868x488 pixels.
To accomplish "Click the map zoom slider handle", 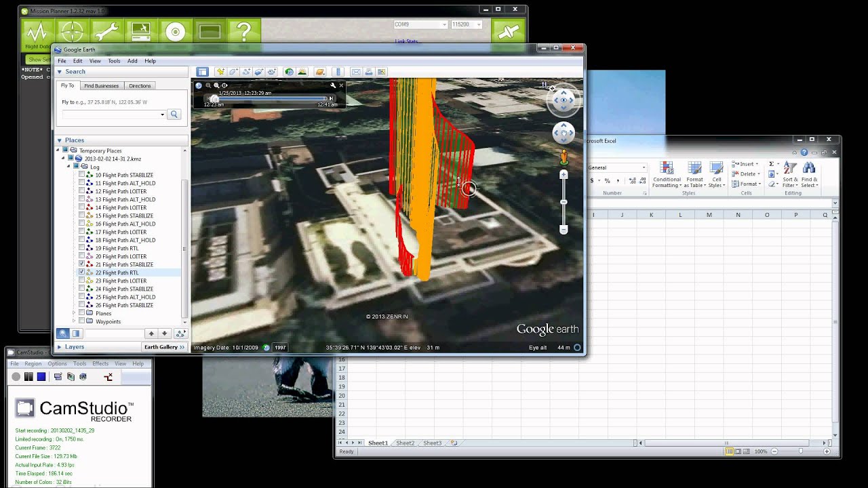I will click(x=563, y=203).
